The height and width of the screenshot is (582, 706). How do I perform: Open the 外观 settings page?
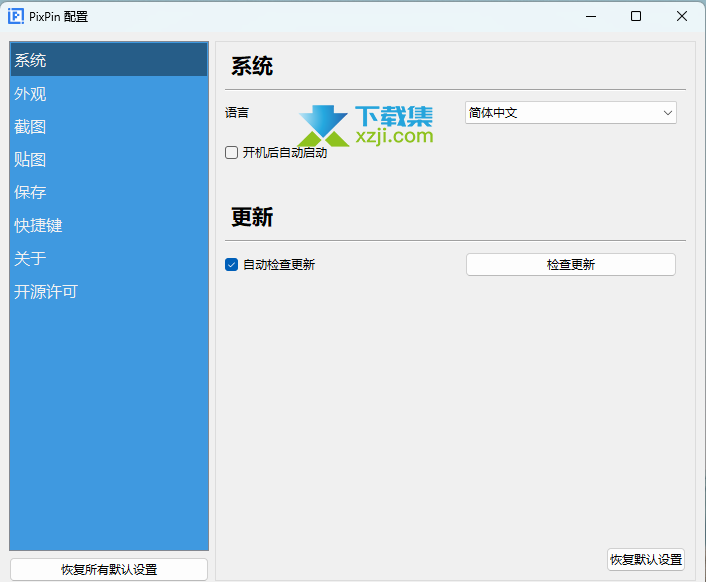pyautogui.click(x=109, y=94)
